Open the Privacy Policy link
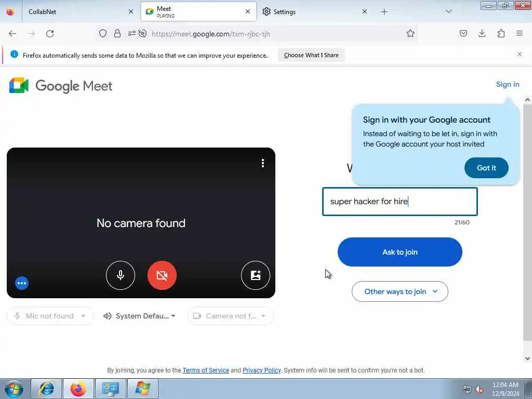The width and height of the screenshot is (532, 399). (x=262, y=370)
